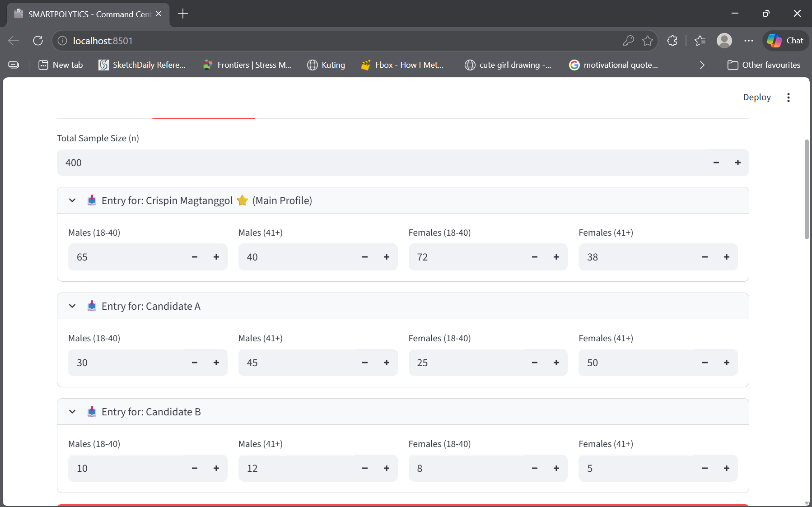Image resolution: width=812 pixels, height=507 pixels.
Task: Decrease Total Sample Size with minus button
Action: click(x=716, y=163)
